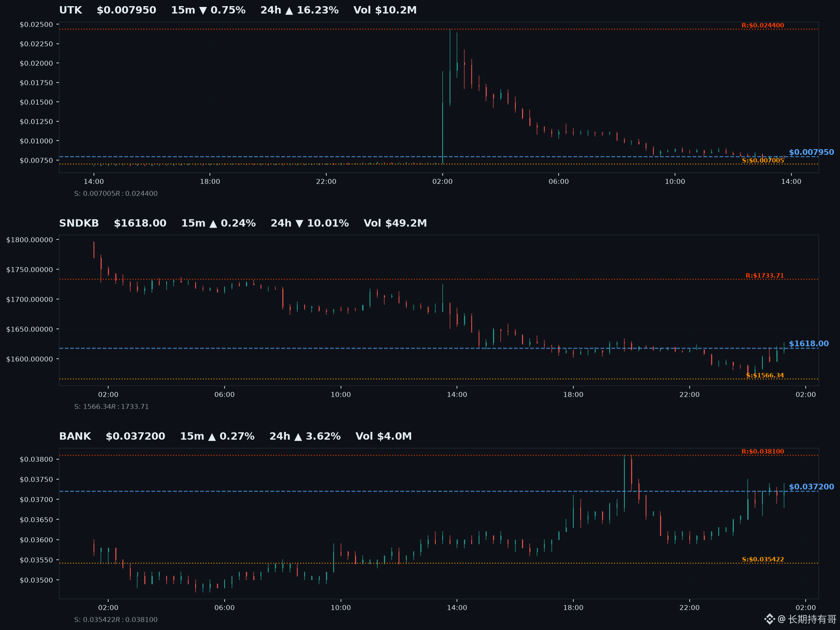Viewport: 840px width, 630px height.
Task: Click the 18:00 time label under UTK chart
Action: point(210,182)
